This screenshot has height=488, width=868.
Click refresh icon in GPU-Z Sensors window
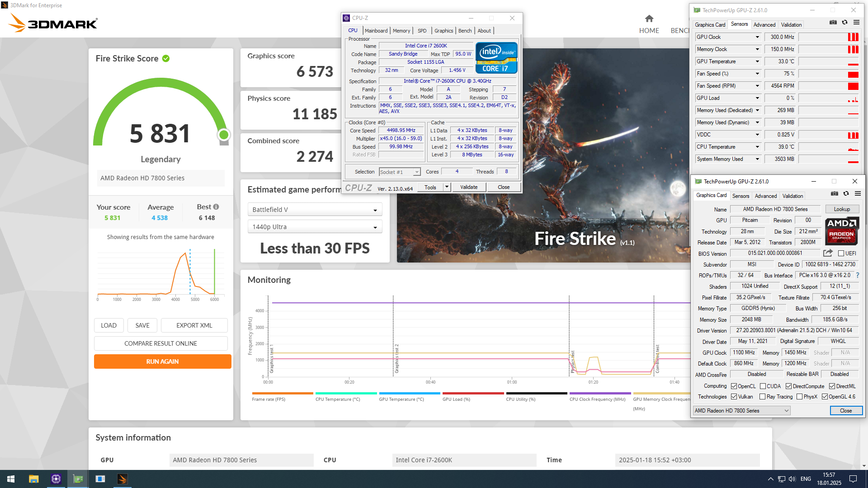pos(844,22)
